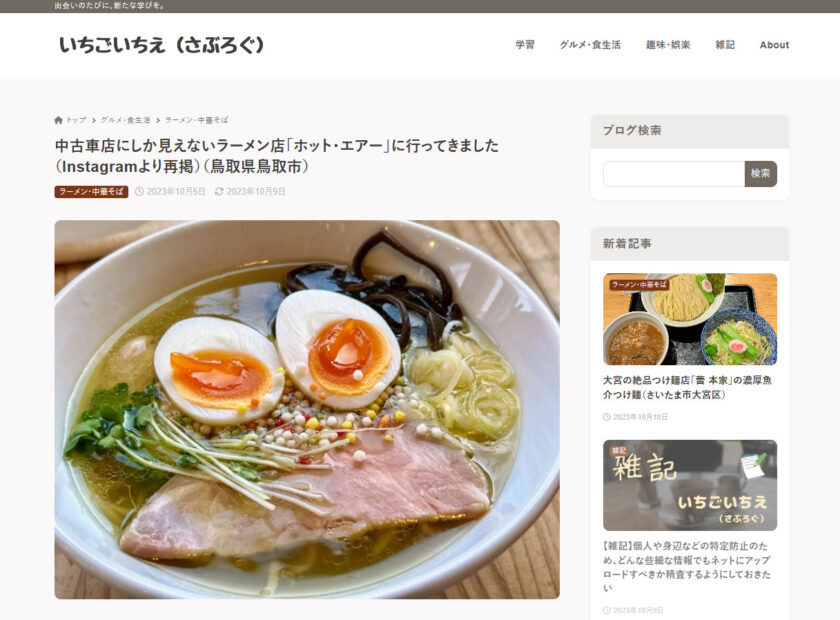Click the home icon in the breadcrumb
The image size is (840, 620).
(x=58, y=120)
